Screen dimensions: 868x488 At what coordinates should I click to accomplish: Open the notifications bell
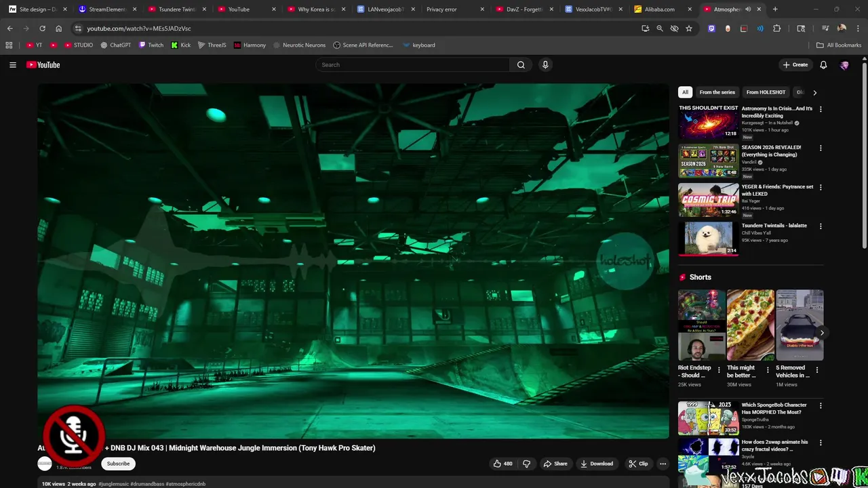click(823, 65)
